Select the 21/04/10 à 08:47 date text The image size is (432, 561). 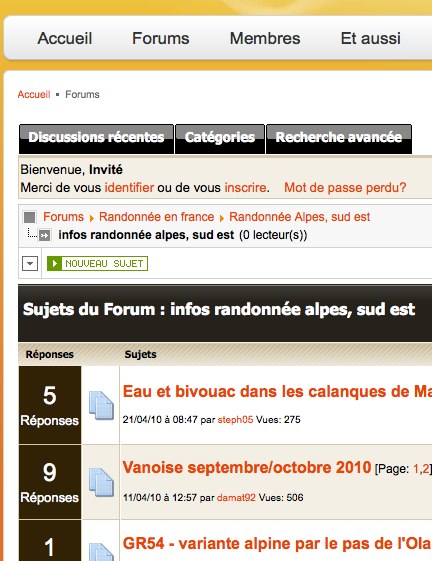(x=160, y=420)
